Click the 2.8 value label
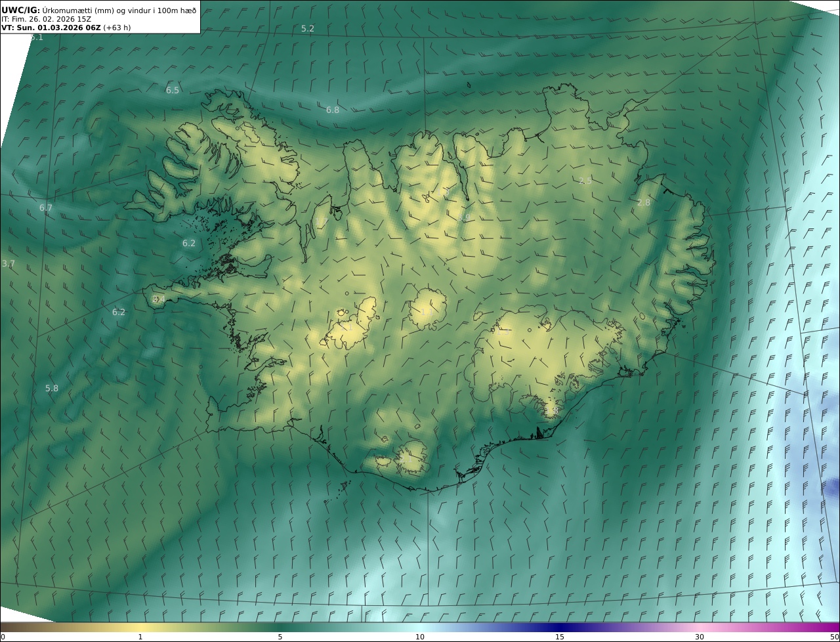Screen dimensions: 840x642 (643, 202)
